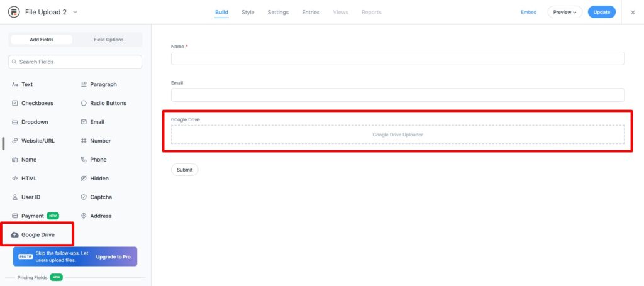Click the Name input field
Screen dimensions: 644x286
pos(397,58)
